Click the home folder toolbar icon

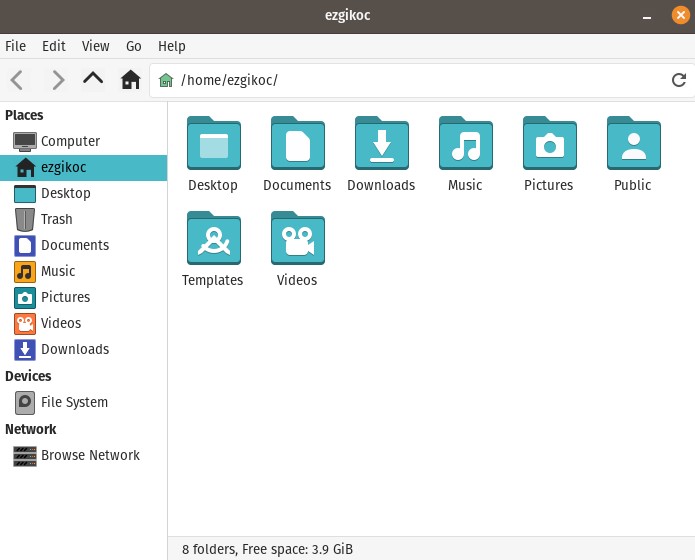130,80
